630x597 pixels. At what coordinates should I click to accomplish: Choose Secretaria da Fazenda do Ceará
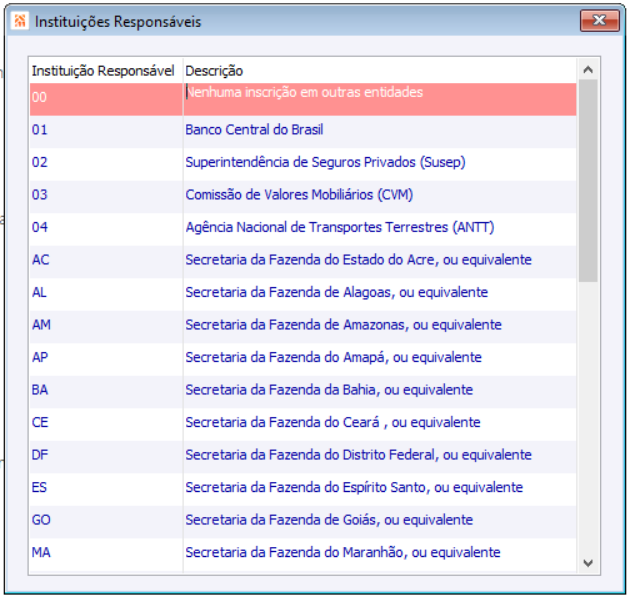(x=380, y=423)
